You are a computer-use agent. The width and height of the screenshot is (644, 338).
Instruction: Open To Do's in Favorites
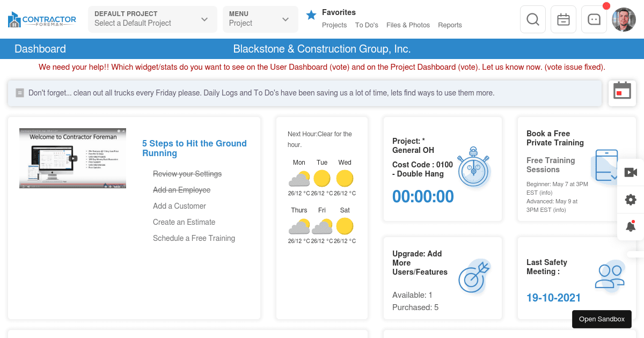click(367, 25)
